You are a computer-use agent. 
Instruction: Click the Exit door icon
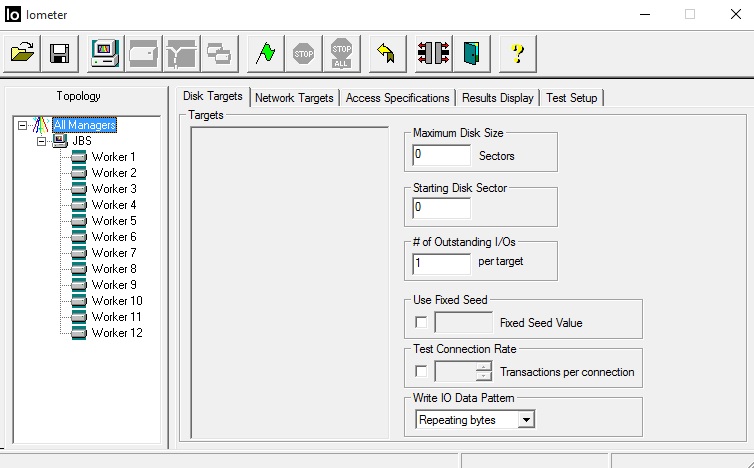pos(469,53)
